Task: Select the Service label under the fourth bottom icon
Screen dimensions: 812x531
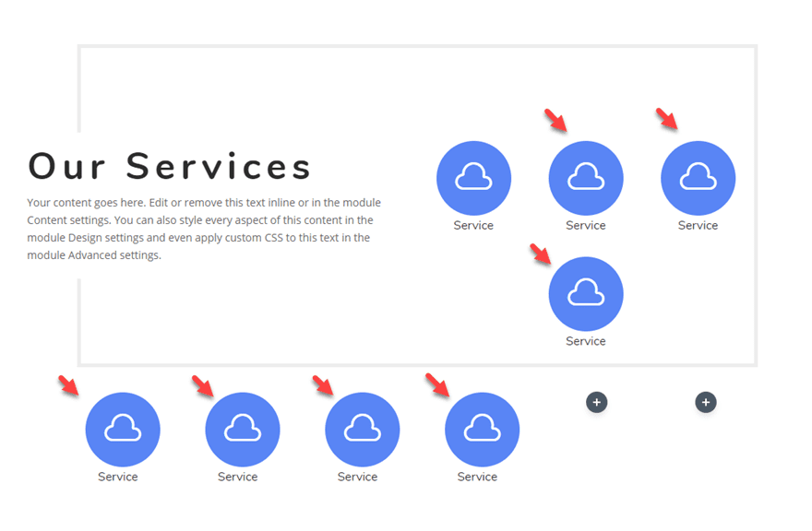Action: pos(477,477)
